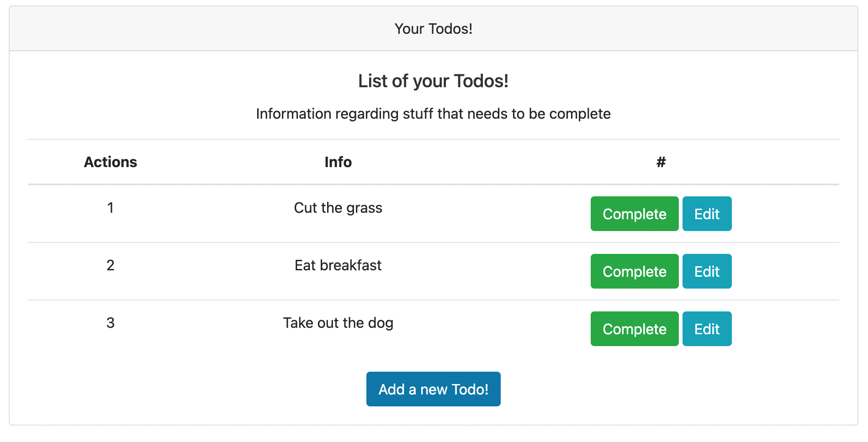Click row number 3 cell
The height and width of the screenshot is (442, 868).
[111, 323]
